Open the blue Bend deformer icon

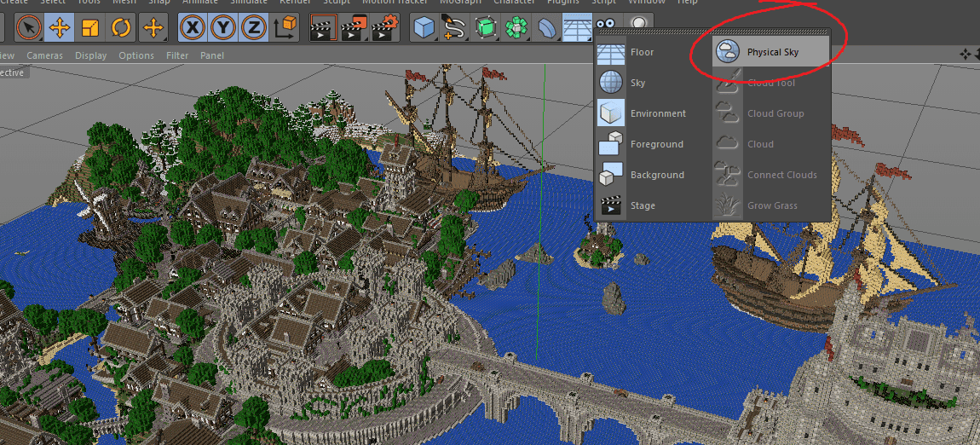547,27
